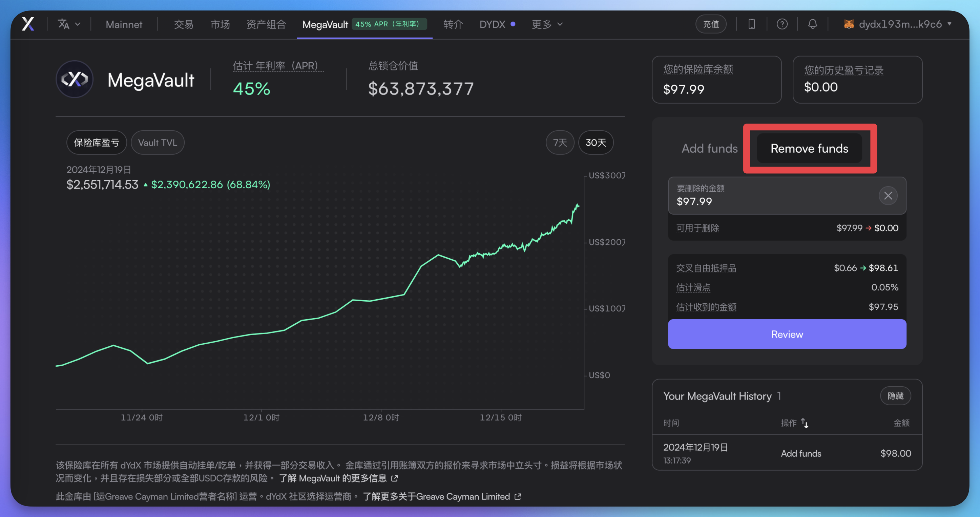The width and height of the screenshot is (980, 517).
Task: Switch to the Add funds tab
Action: point(710,148)
